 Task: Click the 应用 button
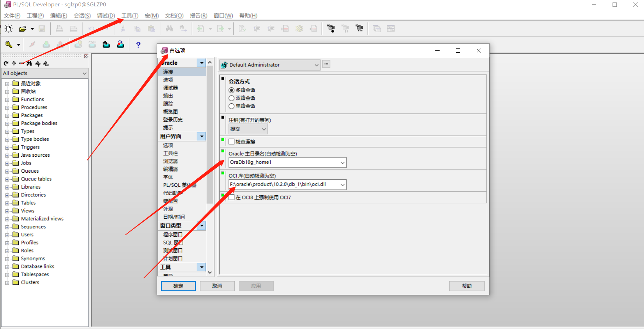click(x=256, y=286)
